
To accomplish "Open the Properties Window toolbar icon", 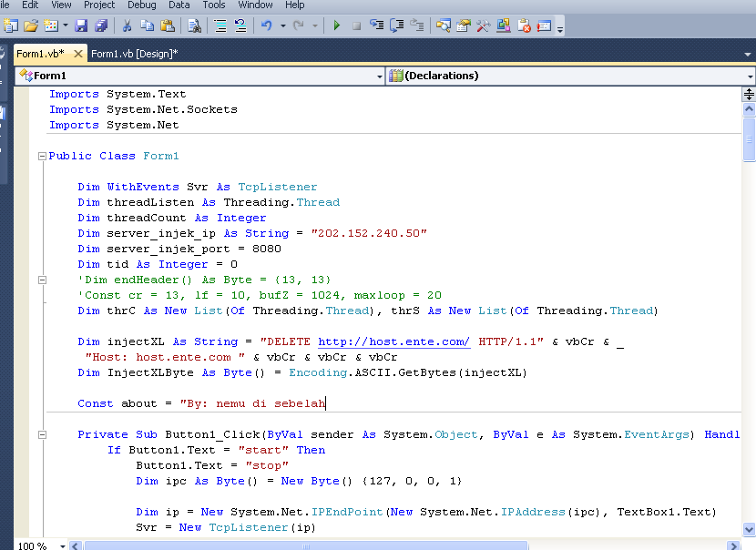I will tap(464, 25).
